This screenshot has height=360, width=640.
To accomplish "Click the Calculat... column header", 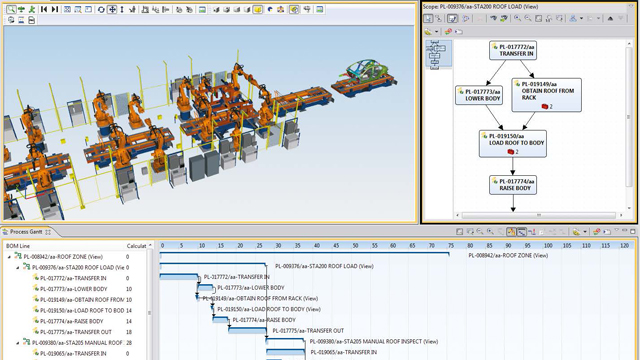I will (136, 246).
